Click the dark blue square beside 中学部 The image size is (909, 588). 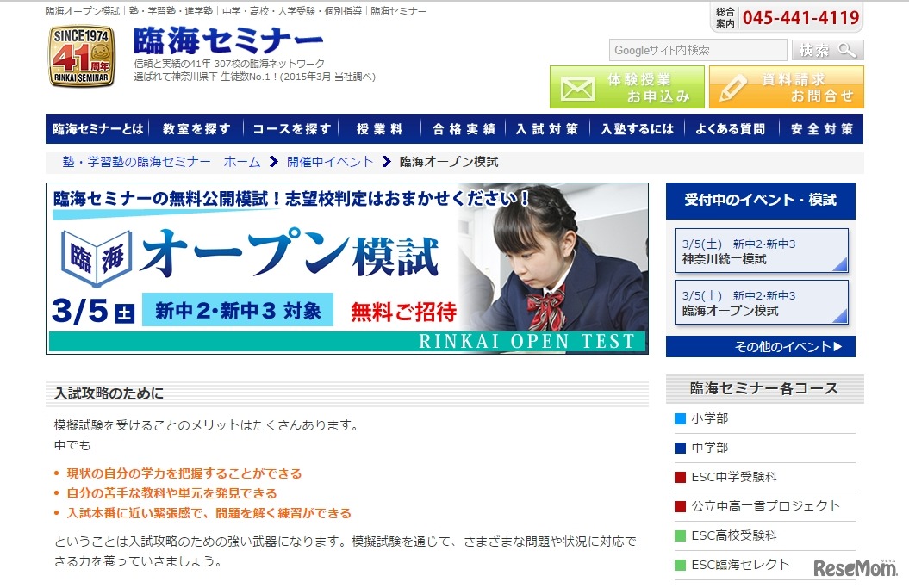(680, 447)
